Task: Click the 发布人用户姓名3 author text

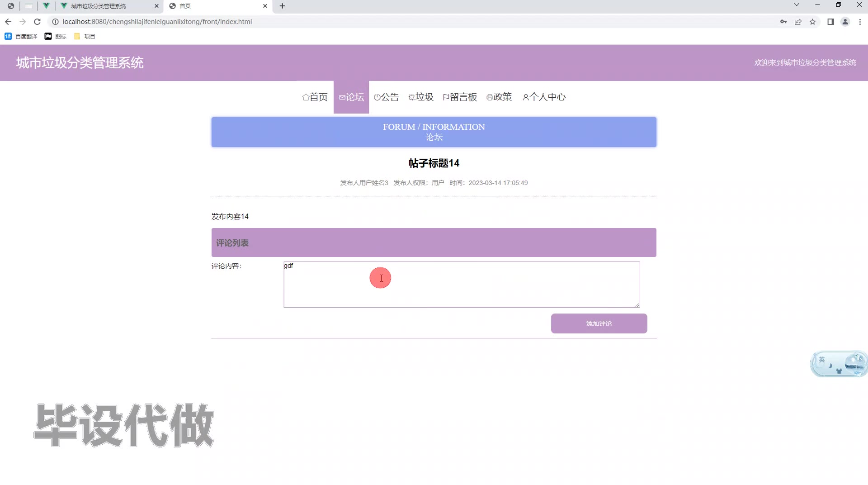Action: pos(364,183)
